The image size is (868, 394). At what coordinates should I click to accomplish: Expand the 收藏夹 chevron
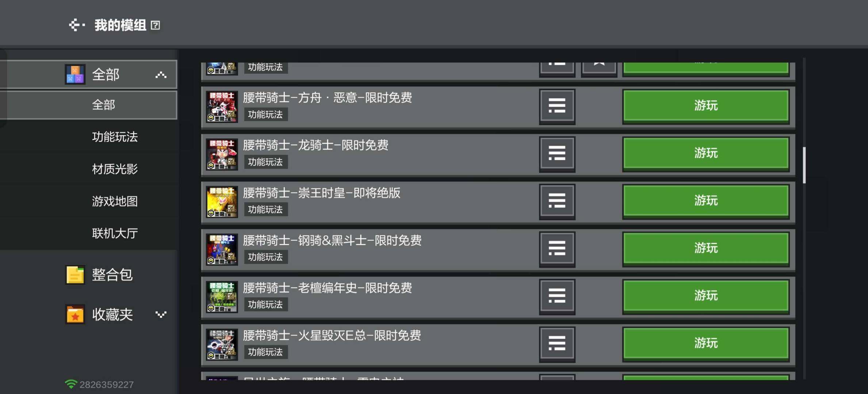[161, 314]
